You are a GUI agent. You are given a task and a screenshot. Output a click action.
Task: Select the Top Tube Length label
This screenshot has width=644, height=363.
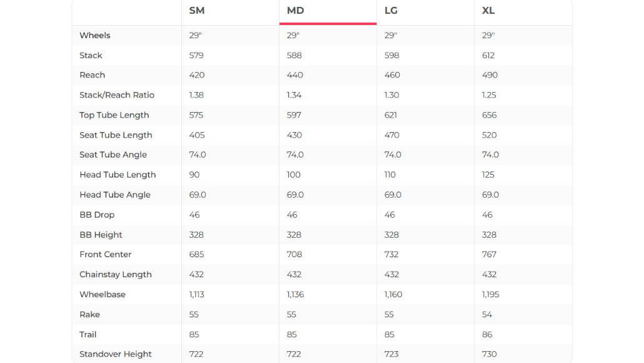click(x=114, y=115)
